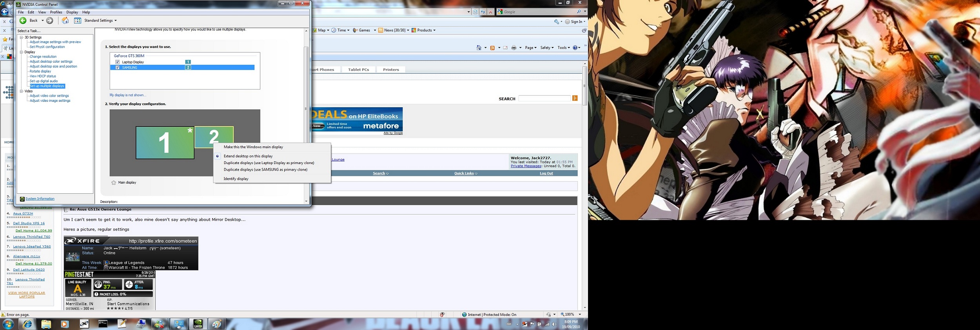Click in the site SEARCH text field
Screen dimensions: 980x330
coord(544,98)
